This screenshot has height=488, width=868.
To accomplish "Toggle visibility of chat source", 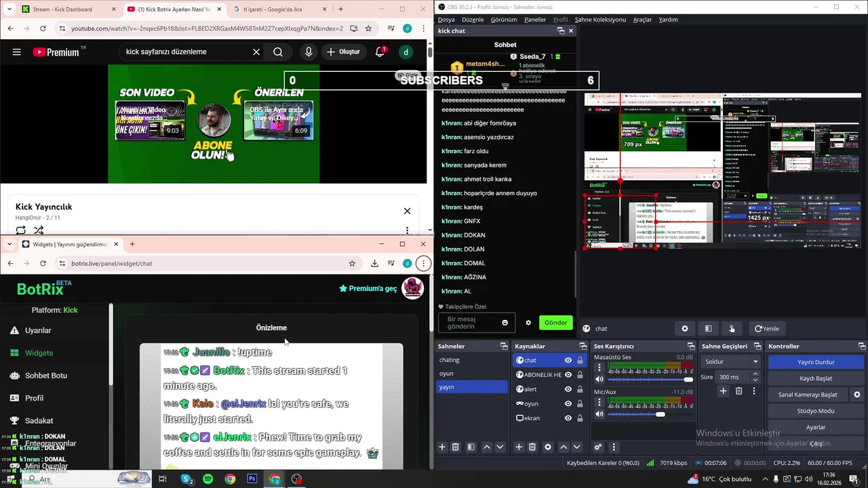I will pos(568,361).
